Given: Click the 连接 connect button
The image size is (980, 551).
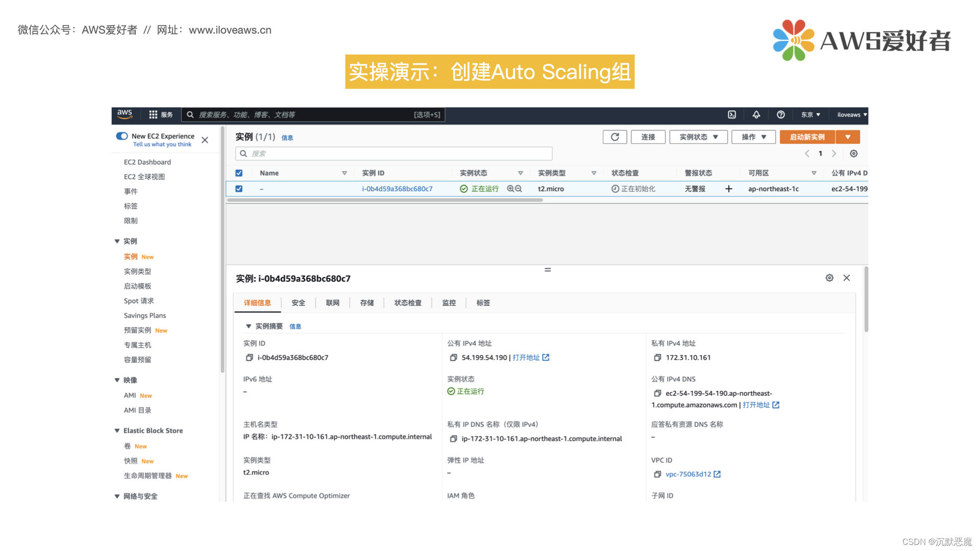Looking at the screenshot, I should (648, 137).
